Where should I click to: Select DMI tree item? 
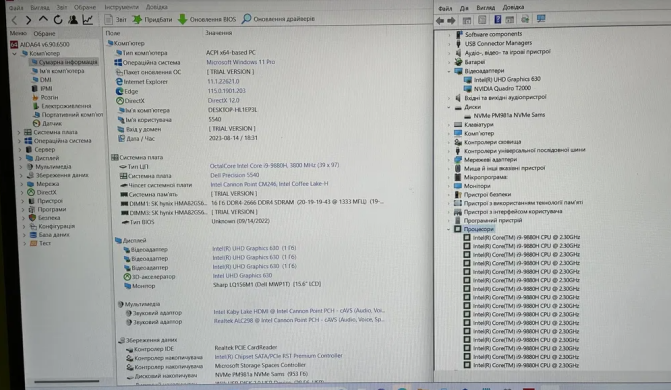(42, 80)
